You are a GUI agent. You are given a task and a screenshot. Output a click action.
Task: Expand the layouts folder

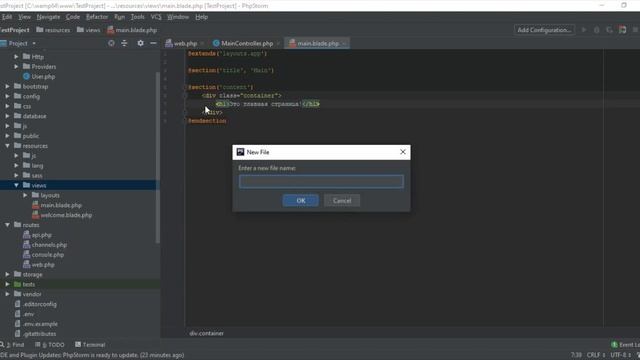pos(25,195)
